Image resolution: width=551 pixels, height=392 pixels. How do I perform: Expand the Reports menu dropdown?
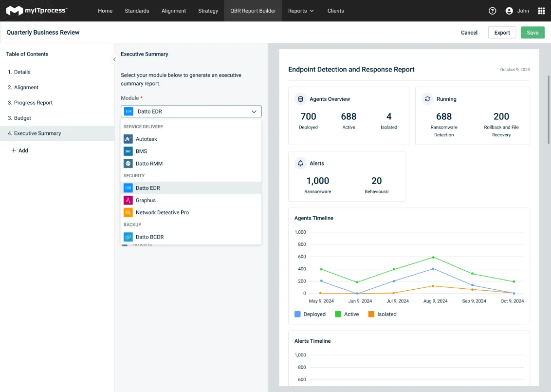click(301, 11)
